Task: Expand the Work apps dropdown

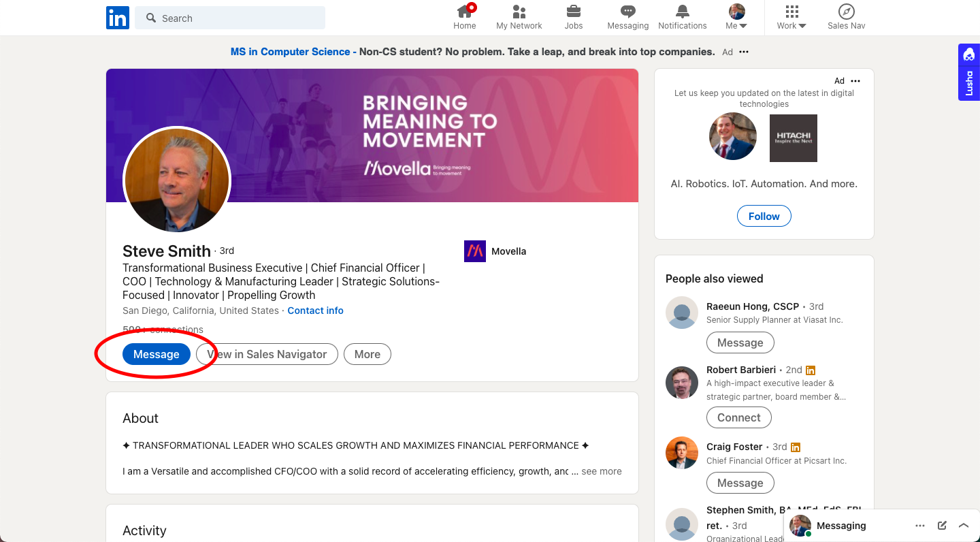Action: tap(791, 17)
